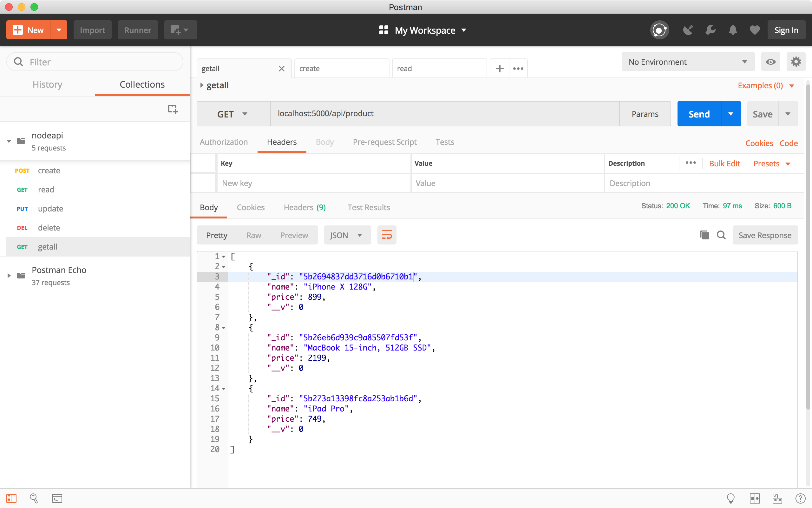Open the help question mark icon
This screenshot has width=812, height=508.
(800, 498)
